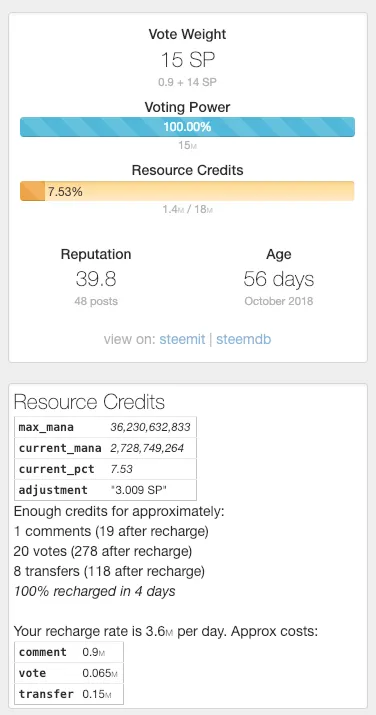Select the Age 56 days value
The image size is (376, 715).
278,279
